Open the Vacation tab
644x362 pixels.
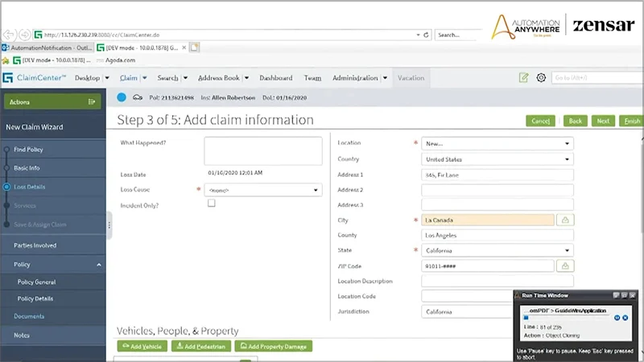pyautogui.click(x=411, y=77)
